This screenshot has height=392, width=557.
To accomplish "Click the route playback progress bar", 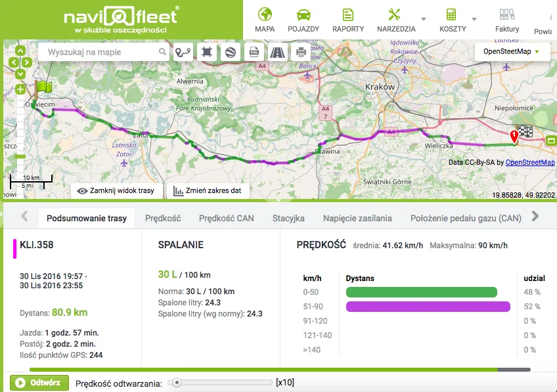I will [280, 370].
